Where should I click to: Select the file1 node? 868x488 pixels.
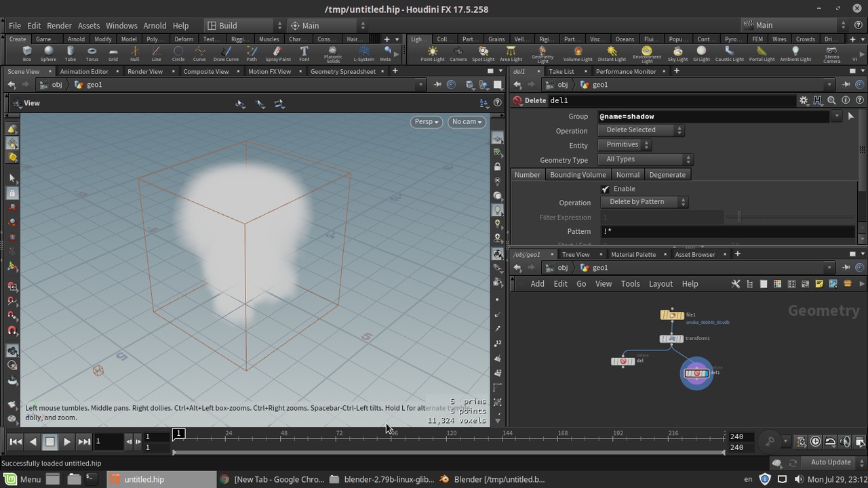click(672, 315)
